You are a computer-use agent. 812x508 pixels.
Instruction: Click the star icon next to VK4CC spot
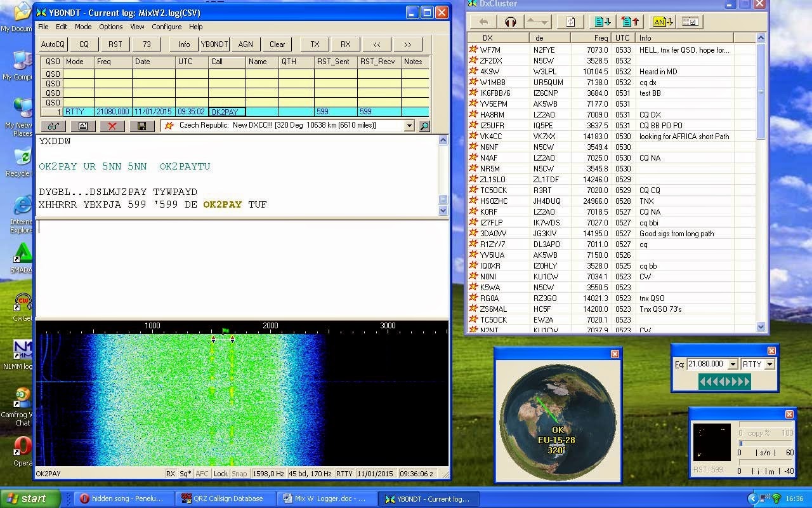coord(473,136)
